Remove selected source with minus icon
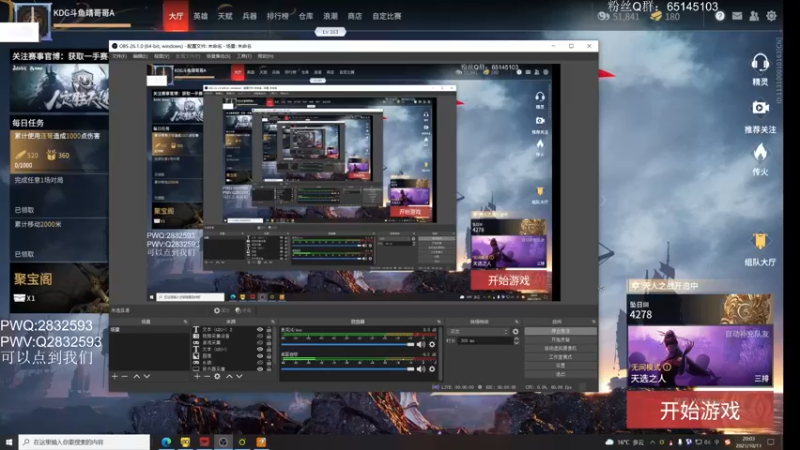800x450 pixels. click(207, 377)
